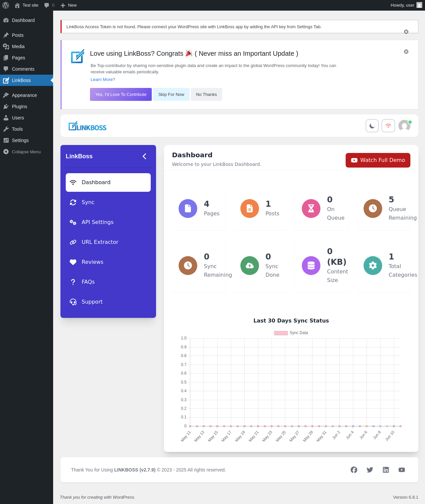
Task: Click the green Sync Done cloud icon
Action: click(x=250, y=266)
